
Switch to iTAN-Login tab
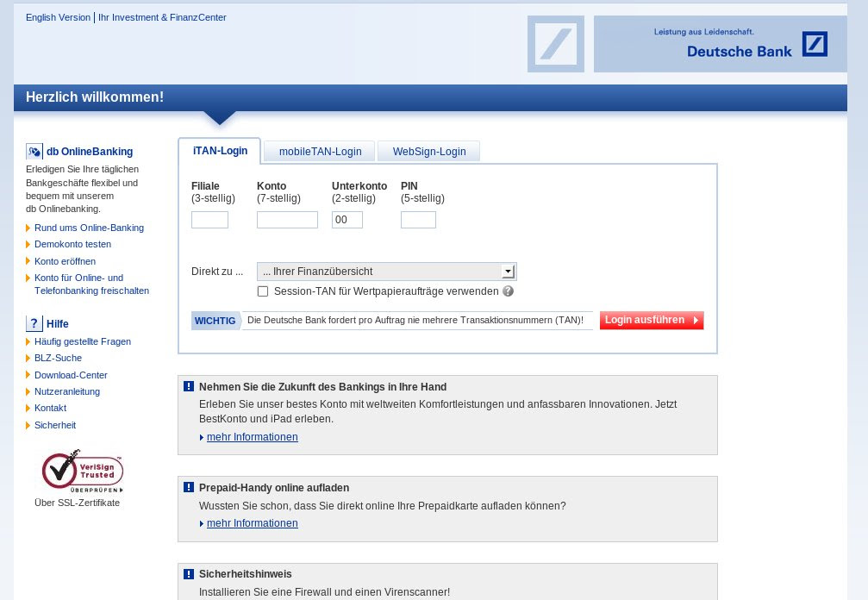pos(220,151)
